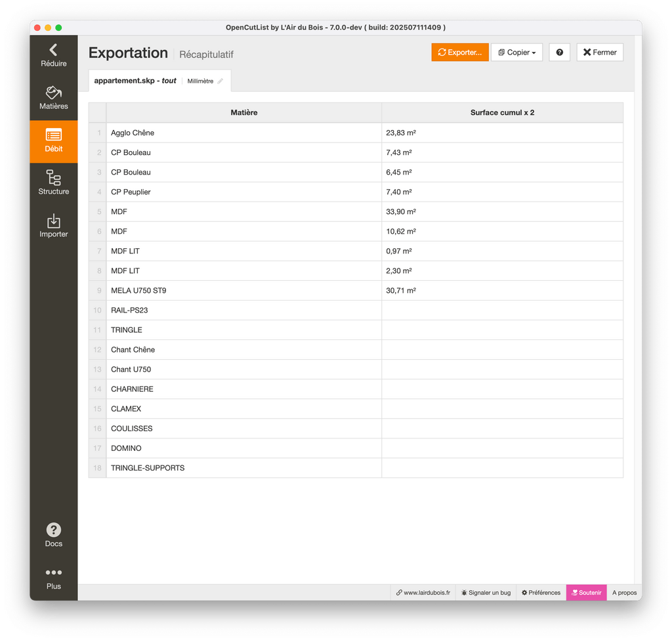Open the Copier dropdown
This screenshot has height=640, width=672.
point(517,53)
